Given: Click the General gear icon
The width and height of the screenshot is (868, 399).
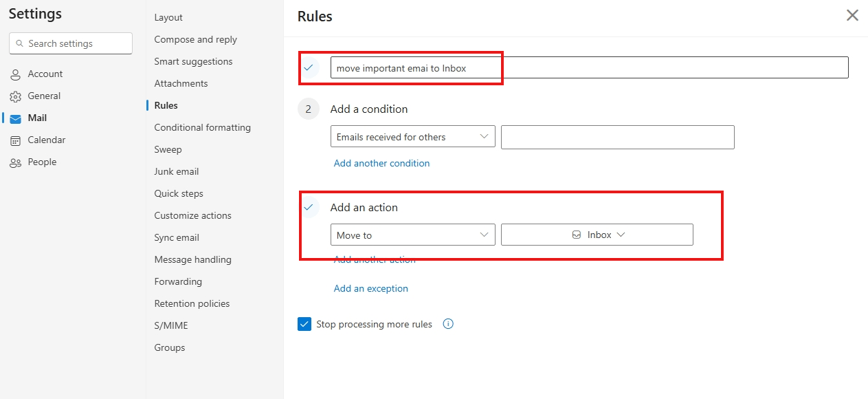Looking at the screenshot, I should pyautogui.click(x=15, y=96).
